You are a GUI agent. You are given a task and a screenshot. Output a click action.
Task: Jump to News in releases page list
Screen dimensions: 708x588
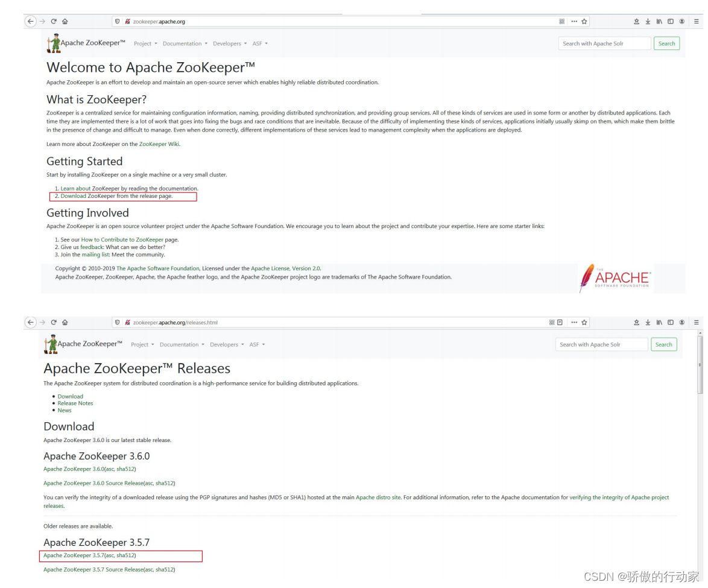point(64,411)
